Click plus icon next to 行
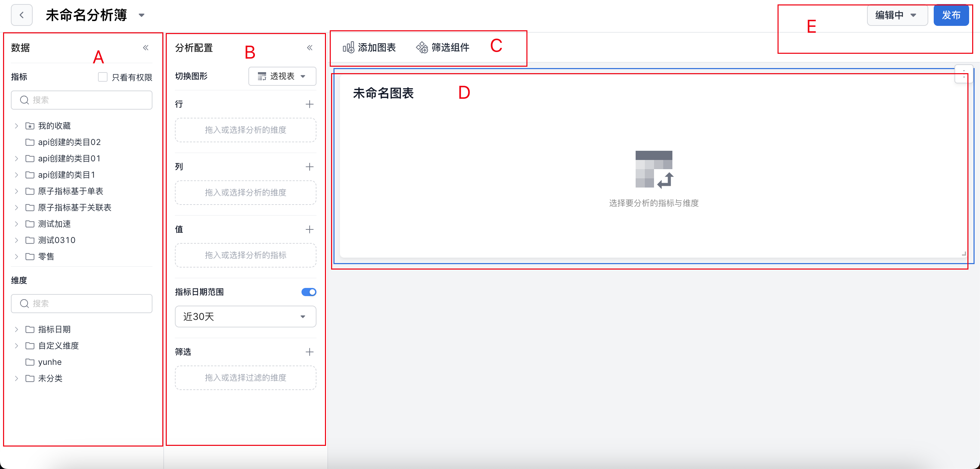The width and height of the screenshot is (980, 469). [309, 104]
